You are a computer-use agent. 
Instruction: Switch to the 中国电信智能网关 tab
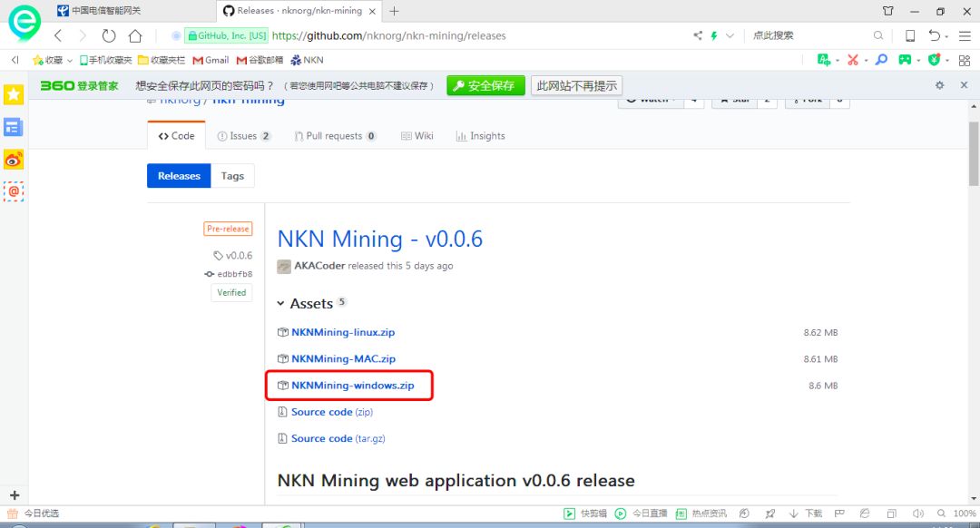coord(106,11)
